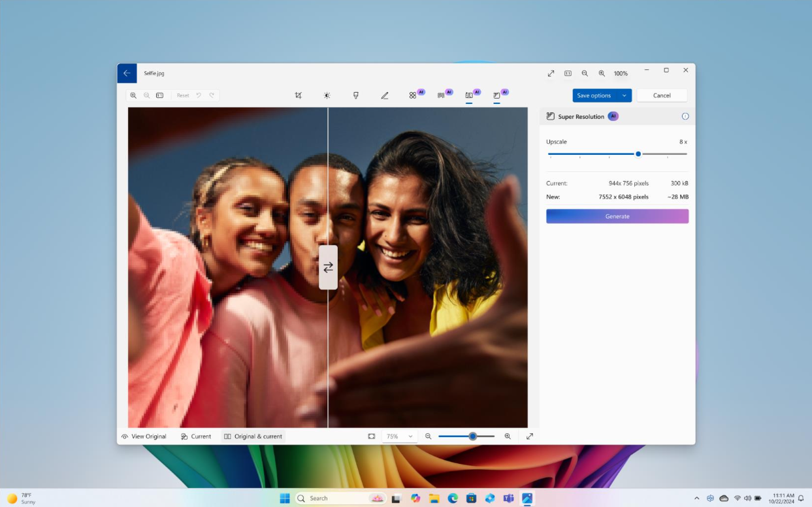The width and height of the screenshot is (812, 507).
Task: Open the Background AI tool
Action: pyautogui.click(x=469, y=95)
